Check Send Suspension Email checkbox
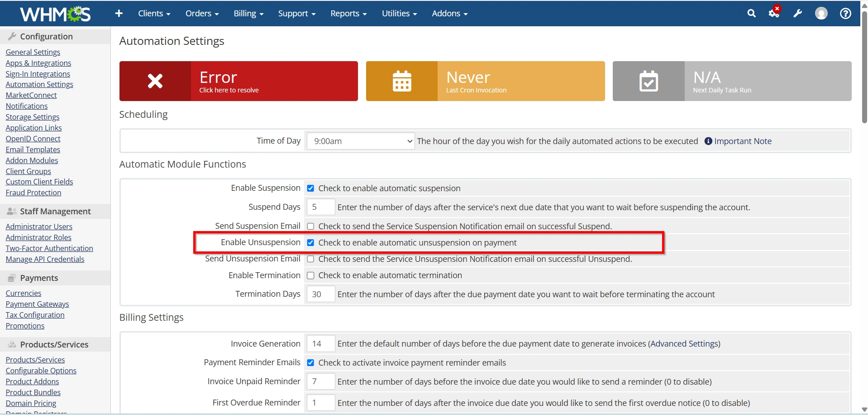The height and width of the screenshot is (415, 868). pyautogui.click(x=310, y=227)
